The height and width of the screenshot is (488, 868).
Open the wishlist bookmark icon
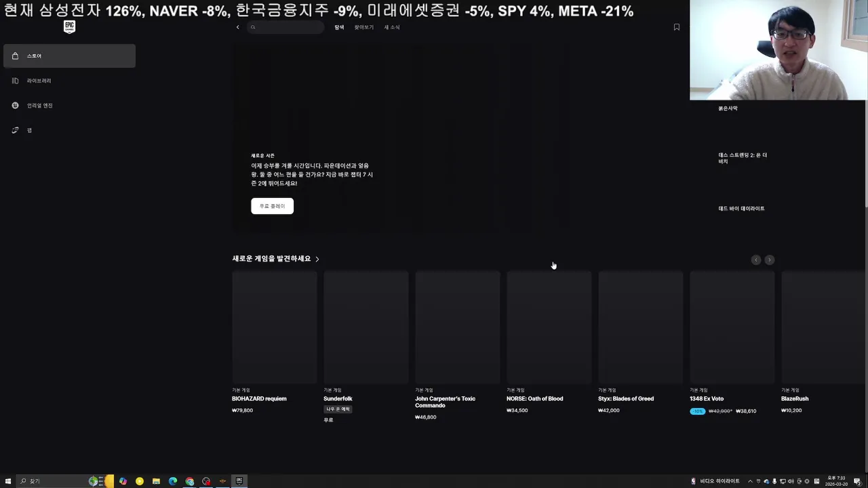point(676,27)
